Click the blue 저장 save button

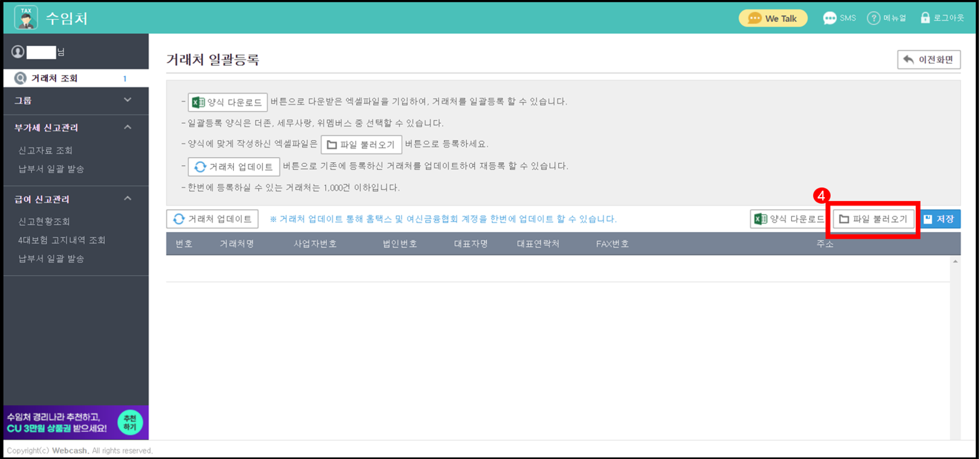(940, 219)
